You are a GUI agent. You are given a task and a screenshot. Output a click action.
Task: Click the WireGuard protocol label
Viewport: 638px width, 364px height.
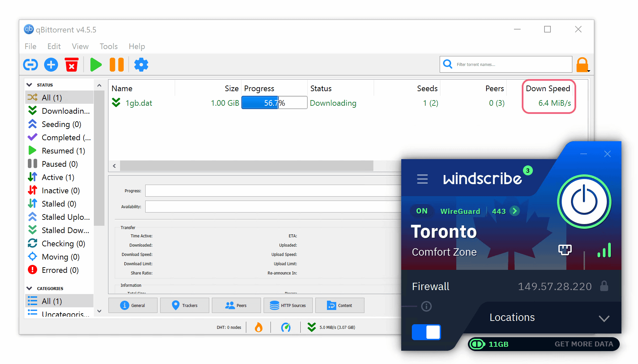click(460, 211)
